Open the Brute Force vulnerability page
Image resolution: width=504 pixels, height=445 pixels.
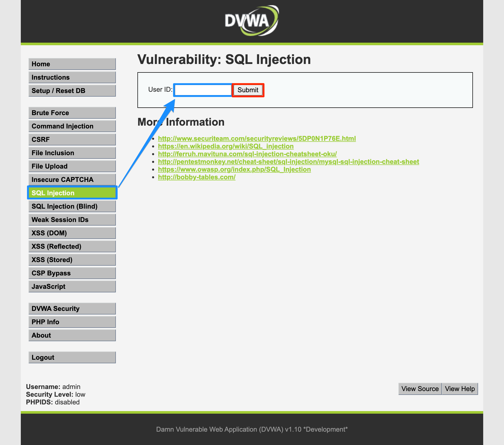(72, 113)
